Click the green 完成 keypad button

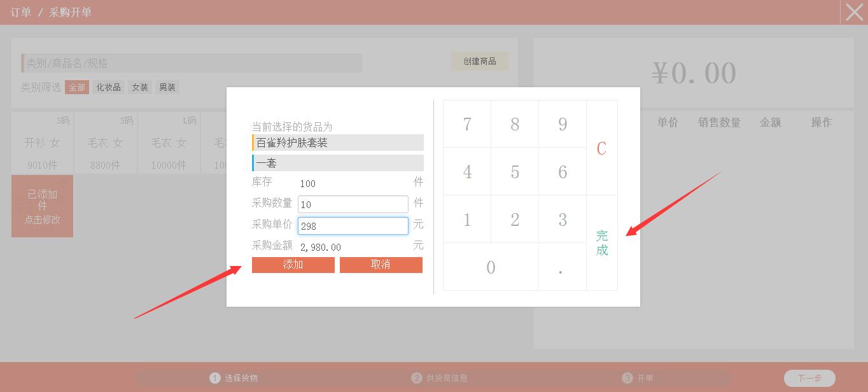(602, 242)
